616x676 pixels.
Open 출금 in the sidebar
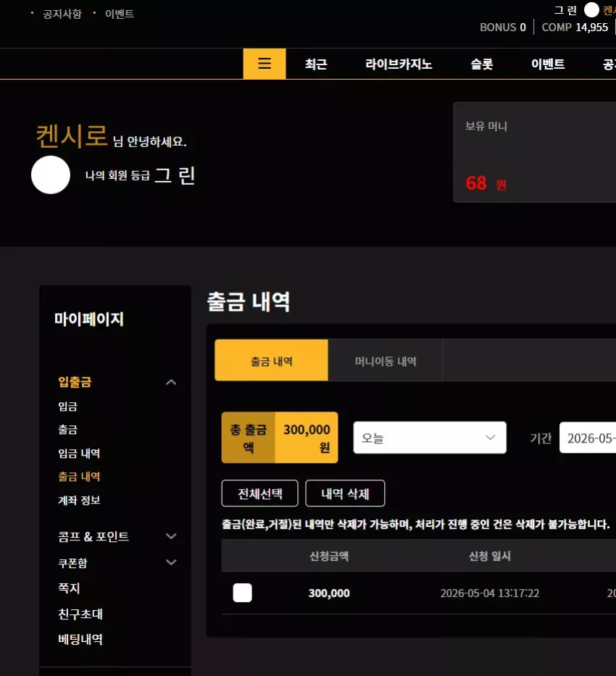click(67, 430)
